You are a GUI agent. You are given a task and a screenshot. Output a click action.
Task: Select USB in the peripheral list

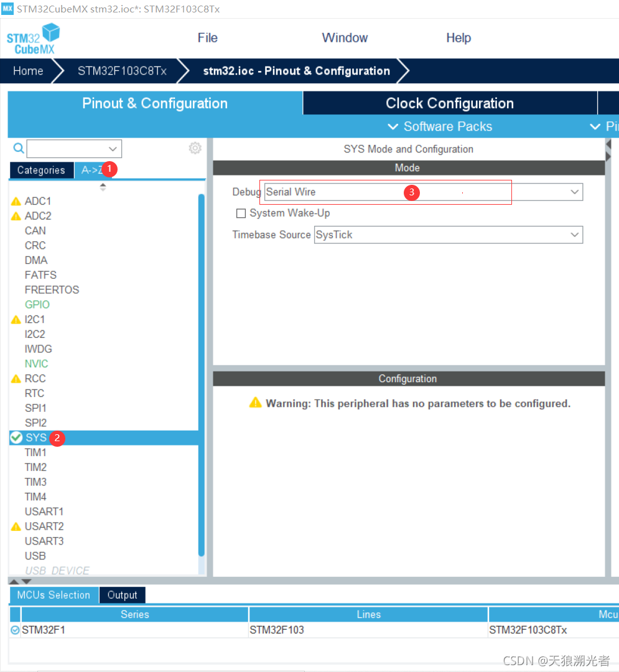[35, 556]
